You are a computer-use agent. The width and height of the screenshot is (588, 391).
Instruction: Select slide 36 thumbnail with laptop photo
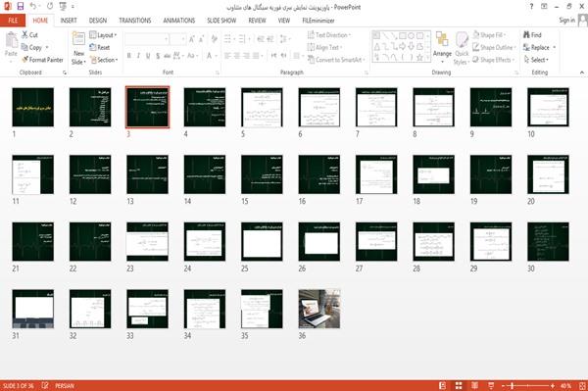319,309
